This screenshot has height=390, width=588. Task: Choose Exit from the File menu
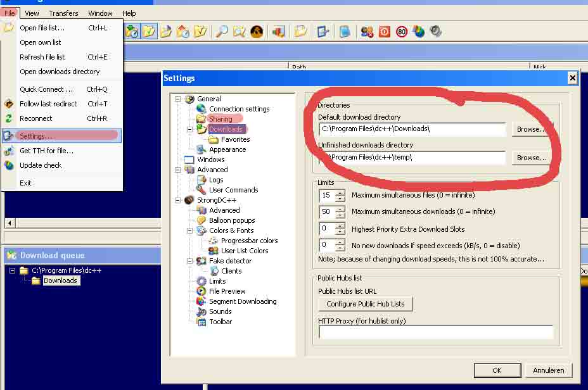tap(62, 183)
